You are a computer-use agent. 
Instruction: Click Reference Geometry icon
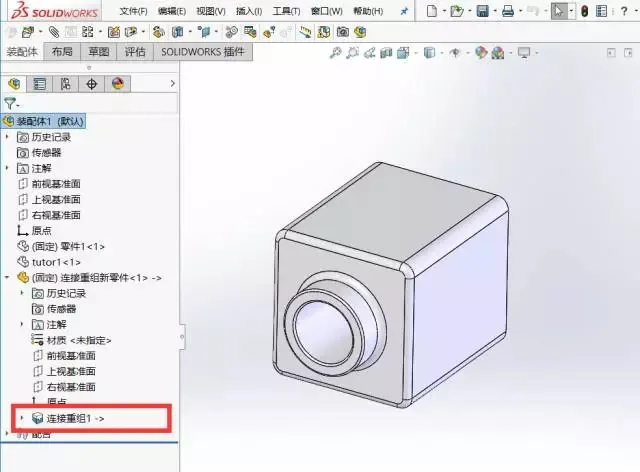204,32
